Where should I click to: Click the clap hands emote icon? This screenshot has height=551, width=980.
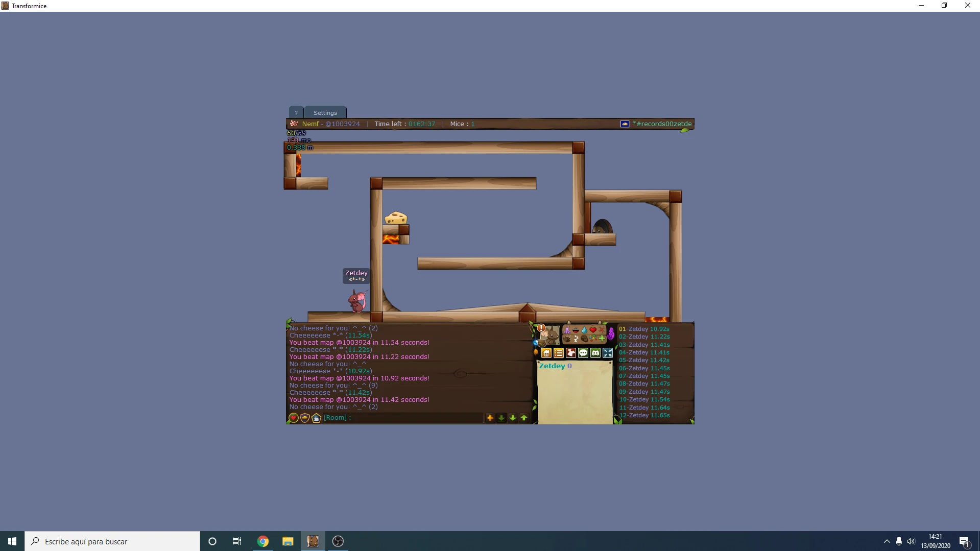click(x=567, y=338)
